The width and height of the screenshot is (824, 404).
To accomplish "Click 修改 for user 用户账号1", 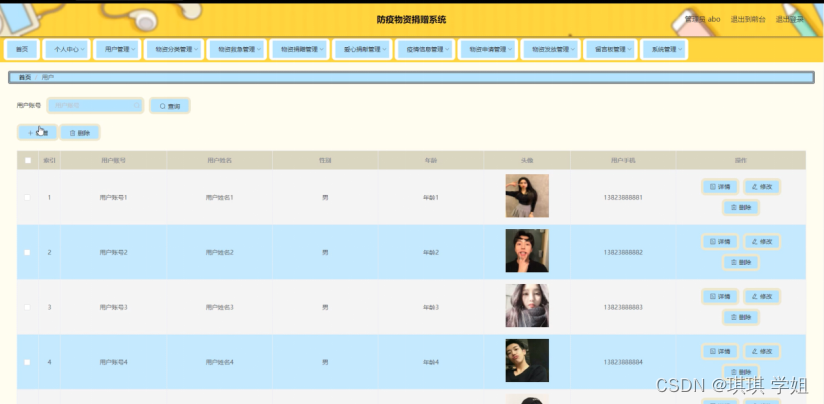I will [762, 187].
